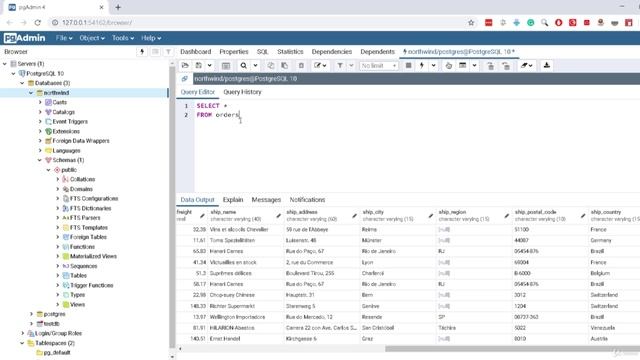
Task: Collapse the Servers (1) tree node
Action: [x=5, y=64]
